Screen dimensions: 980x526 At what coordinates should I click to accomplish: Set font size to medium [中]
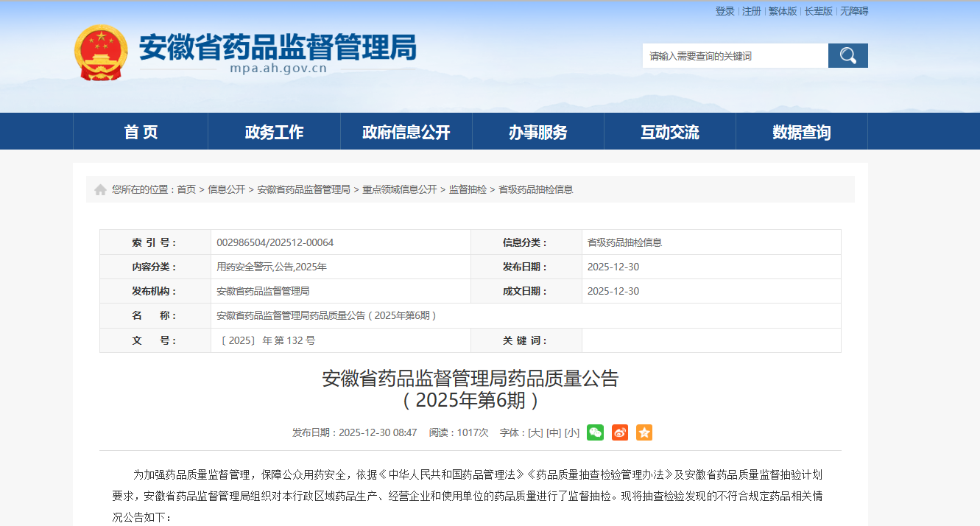(x=554, y=432)
